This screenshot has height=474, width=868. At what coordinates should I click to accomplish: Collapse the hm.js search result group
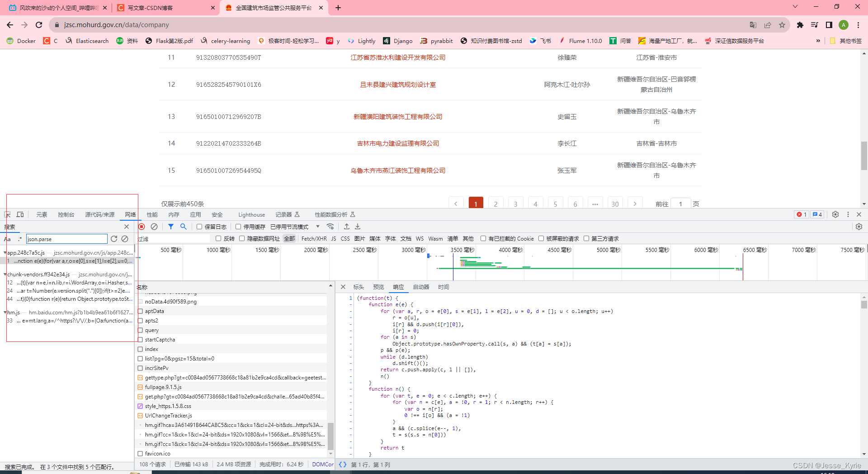click(x=5, y=313)
